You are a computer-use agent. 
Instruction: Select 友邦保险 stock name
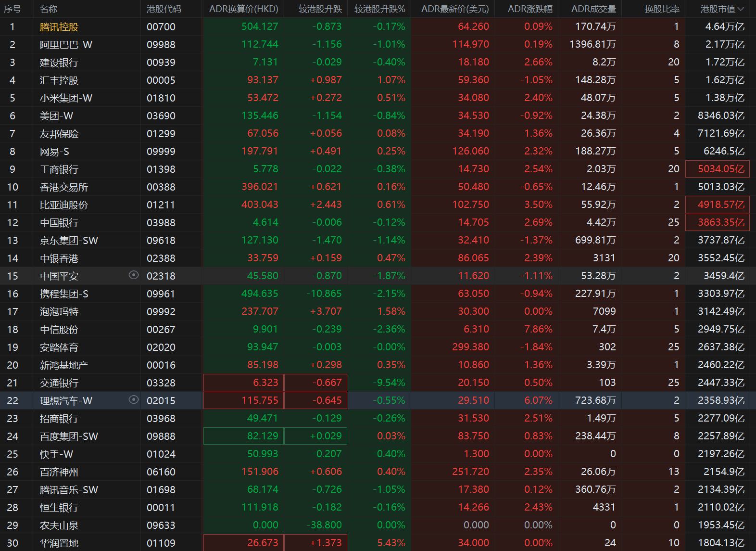click(59, 134)
